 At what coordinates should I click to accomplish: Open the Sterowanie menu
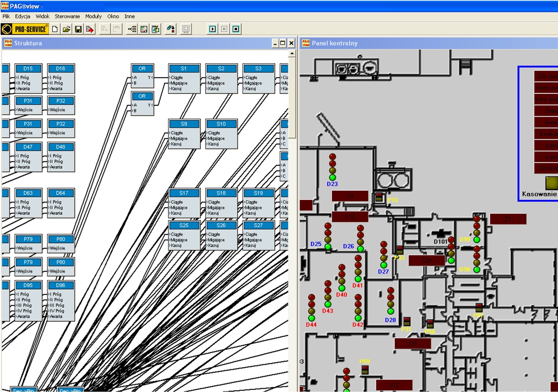click(x=67, y=16)
